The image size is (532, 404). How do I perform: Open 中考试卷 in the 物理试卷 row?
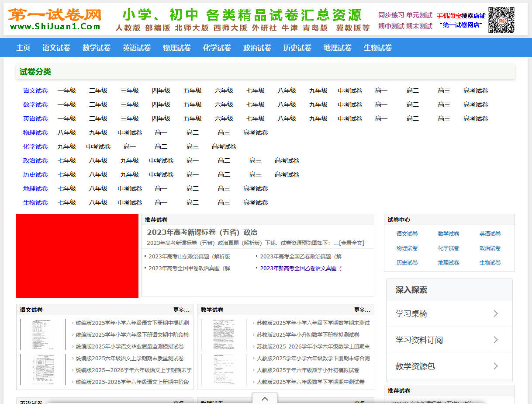pyautogui.click(x=130, y=132)
